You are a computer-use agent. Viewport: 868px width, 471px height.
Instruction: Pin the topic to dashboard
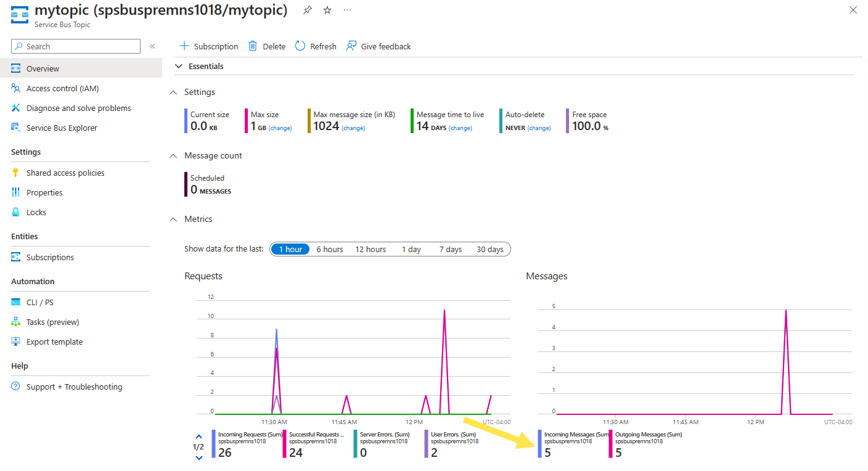pos(308,10)
